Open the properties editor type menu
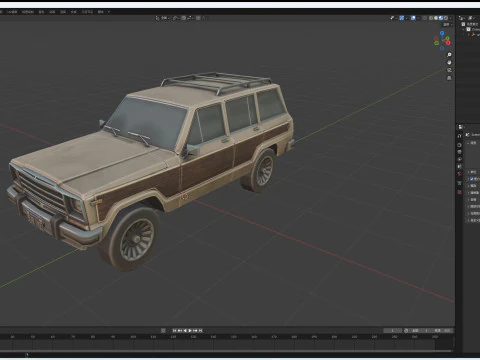The height and width of the screenshot is (360, 480). (x=461, y=127)
